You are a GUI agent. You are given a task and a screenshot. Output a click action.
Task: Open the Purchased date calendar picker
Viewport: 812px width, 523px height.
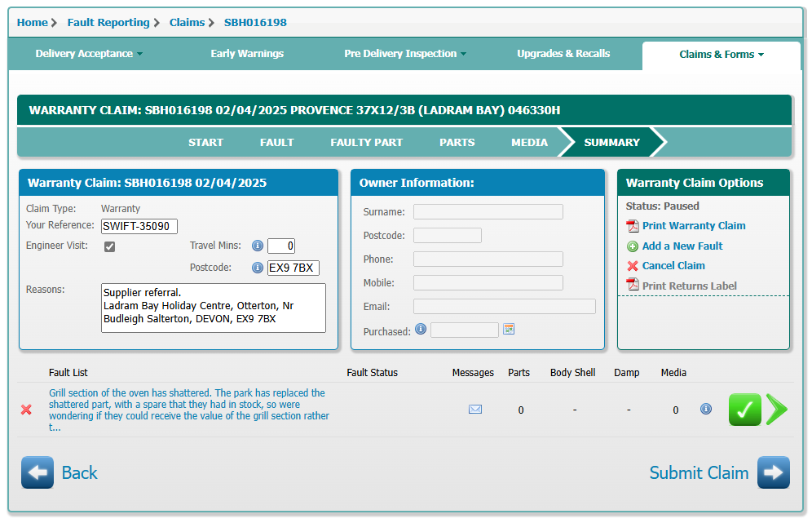(510, 330)
